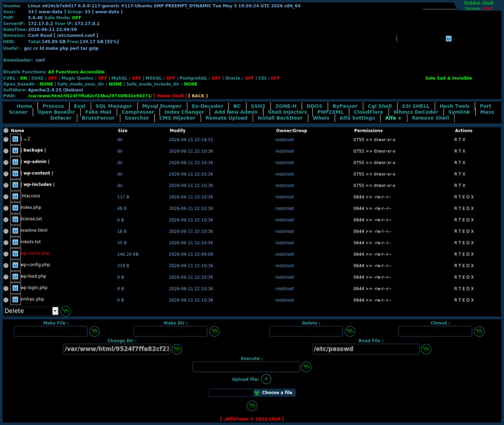Open the SQL Manager menu item
This screenshot has height=425, width=504.
(x=113, y=106)
